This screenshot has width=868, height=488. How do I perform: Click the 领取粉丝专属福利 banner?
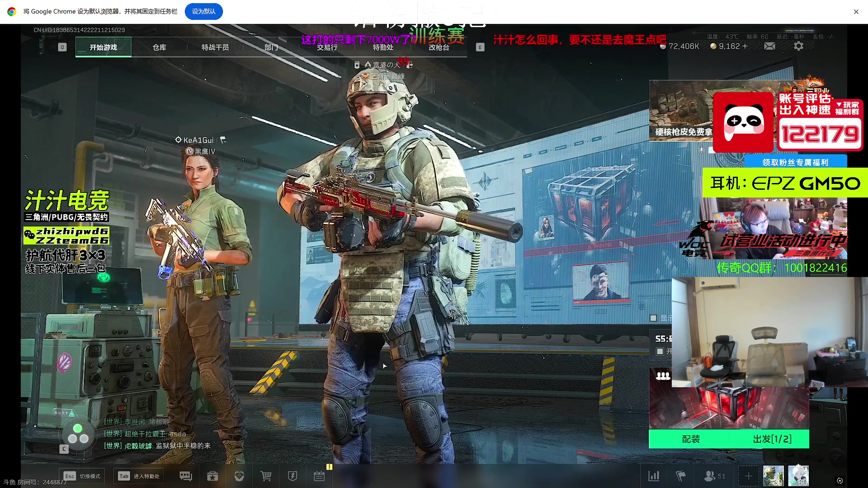point(795,162)
